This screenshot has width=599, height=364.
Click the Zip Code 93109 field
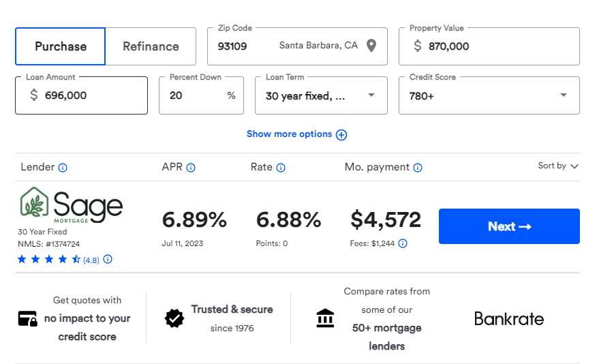click(x=297, y=46)
